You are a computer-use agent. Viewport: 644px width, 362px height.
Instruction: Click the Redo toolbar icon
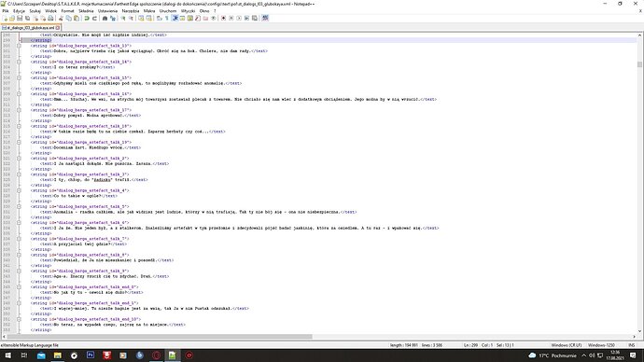(x=94, y=19)
